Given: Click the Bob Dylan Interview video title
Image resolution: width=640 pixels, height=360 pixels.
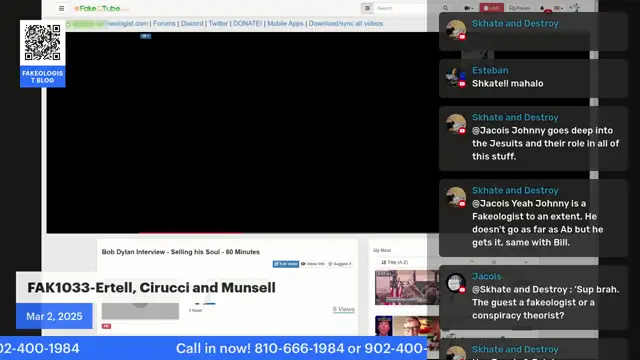Looking at the screenshot, I should 181,252.
